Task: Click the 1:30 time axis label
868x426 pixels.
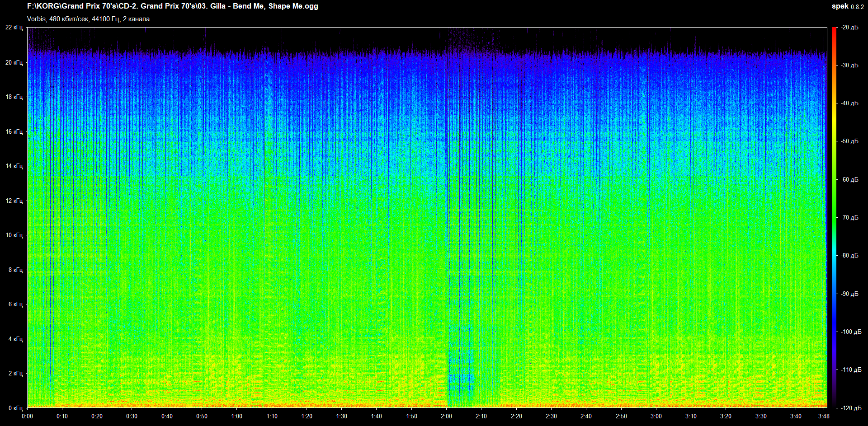Action: 342,416
